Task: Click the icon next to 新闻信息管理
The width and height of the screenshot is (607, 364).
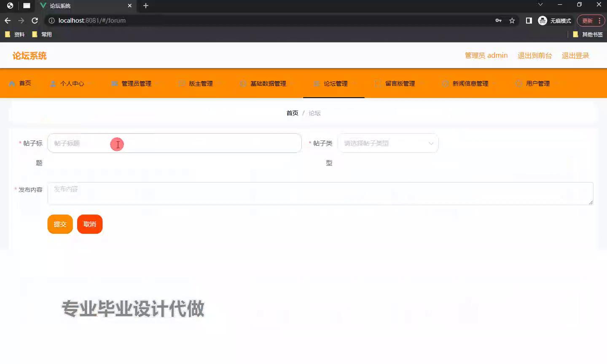Action: click(445, 83)
